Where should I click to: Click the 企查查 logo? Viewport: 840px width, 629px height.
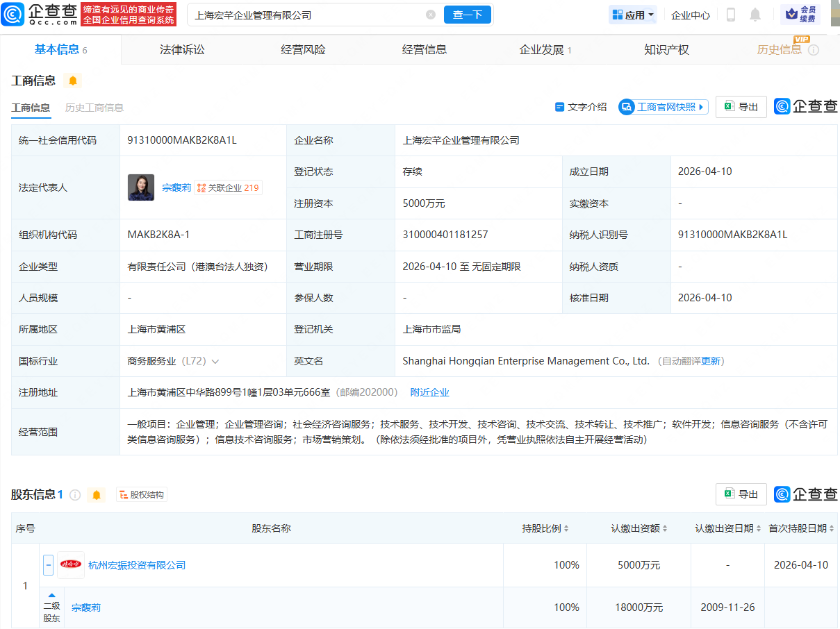pos(38,14)
